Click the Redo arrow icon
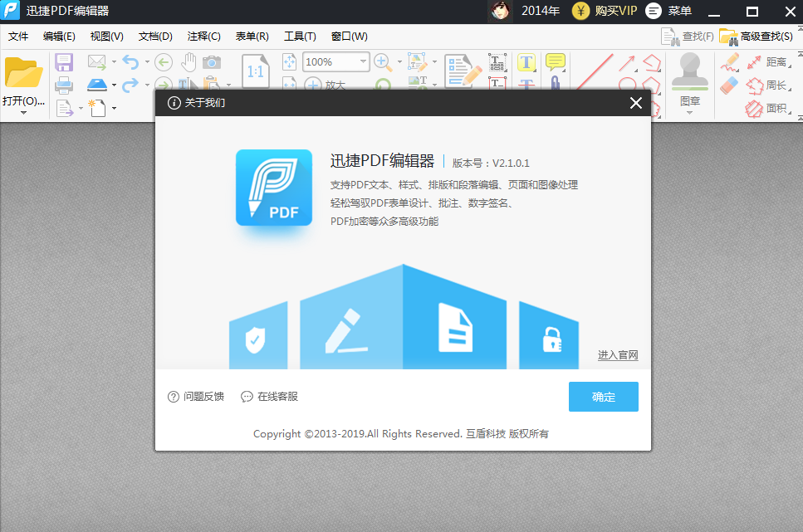 [130, 85]
